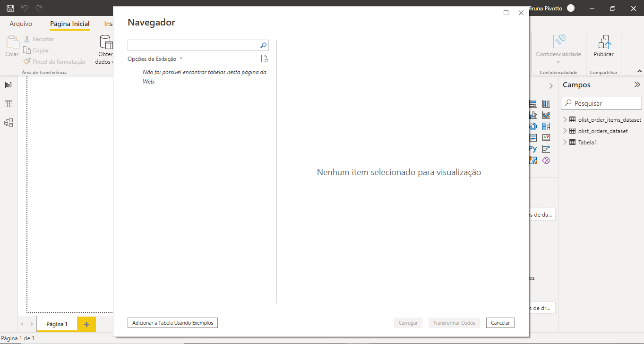The width and height of the screenshot is (644, 344).
Task: Click the undo arrow icon
Action: click(x=25, y=8)
